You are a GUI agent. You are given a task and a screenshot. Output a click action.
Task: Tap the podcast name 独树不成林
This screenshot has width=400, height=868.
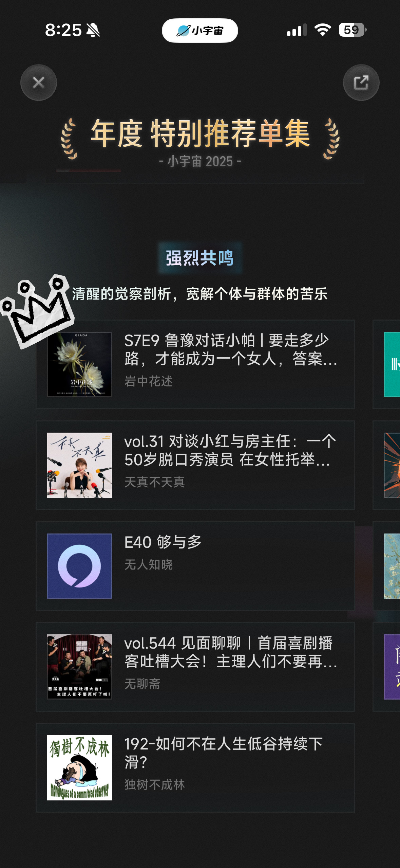(x=155, y=785)
